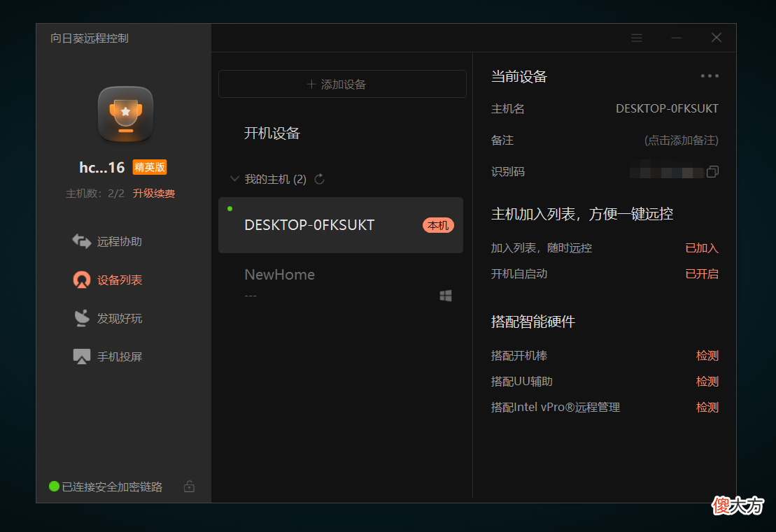Open the 发现好玩 section

[119, 318]
